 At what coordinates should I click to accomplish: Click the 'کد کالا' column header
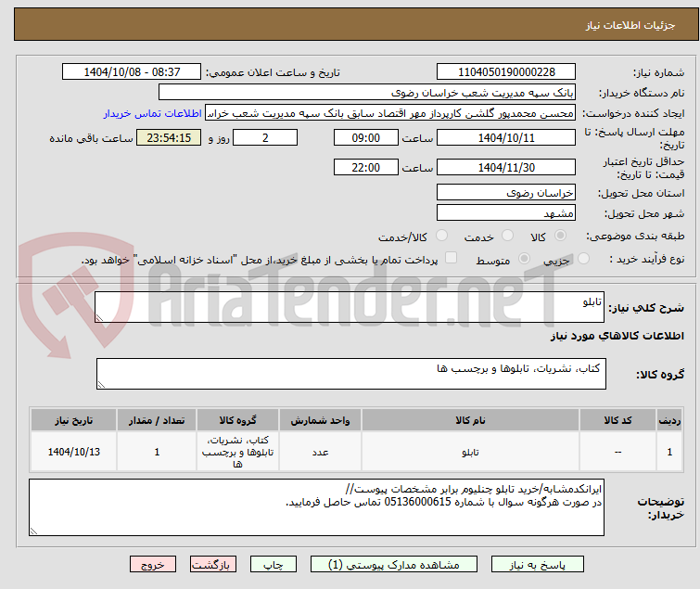617,420
